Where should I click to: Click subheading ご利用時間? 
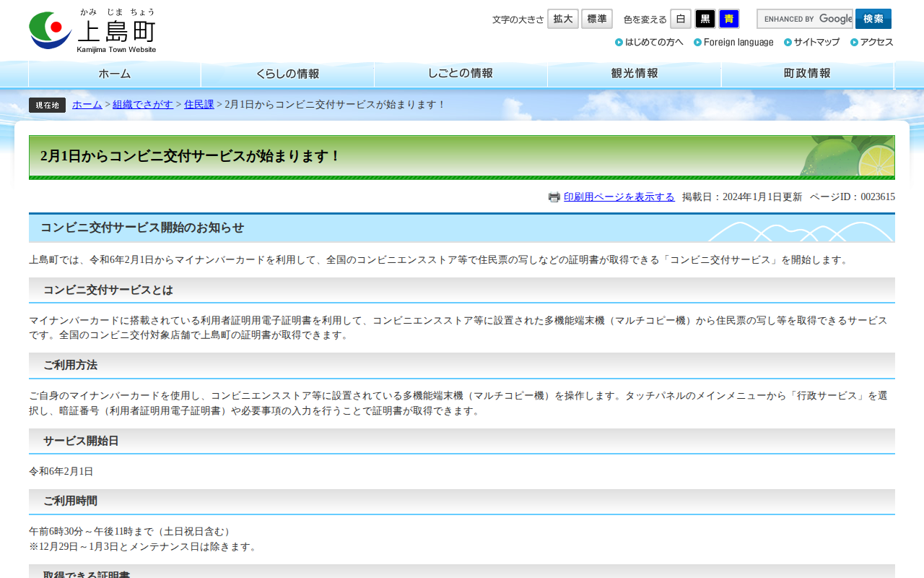click(70, 501)
